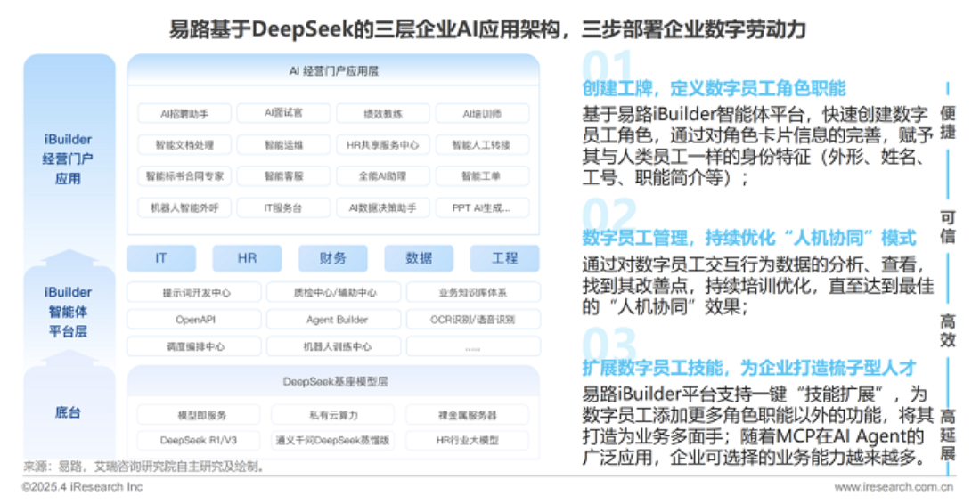Select the AI面试官 module
The image size is (980, 504).
[x=284, y=114]
